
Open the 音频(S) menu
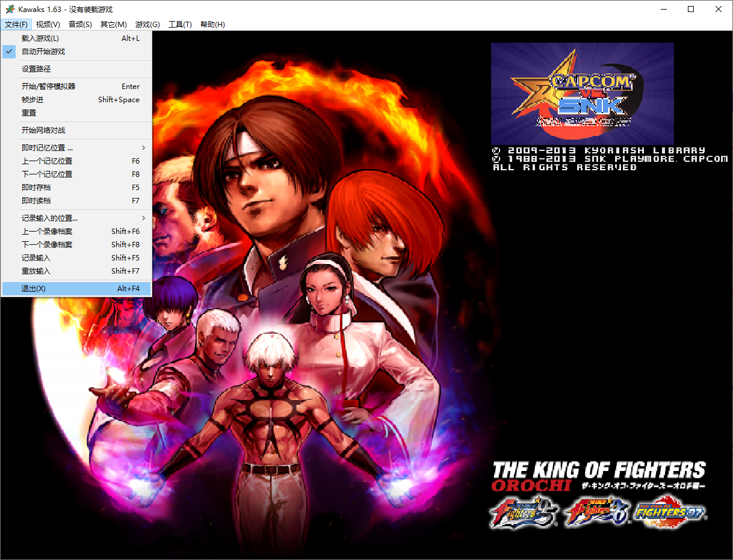[x=80, y=25]
